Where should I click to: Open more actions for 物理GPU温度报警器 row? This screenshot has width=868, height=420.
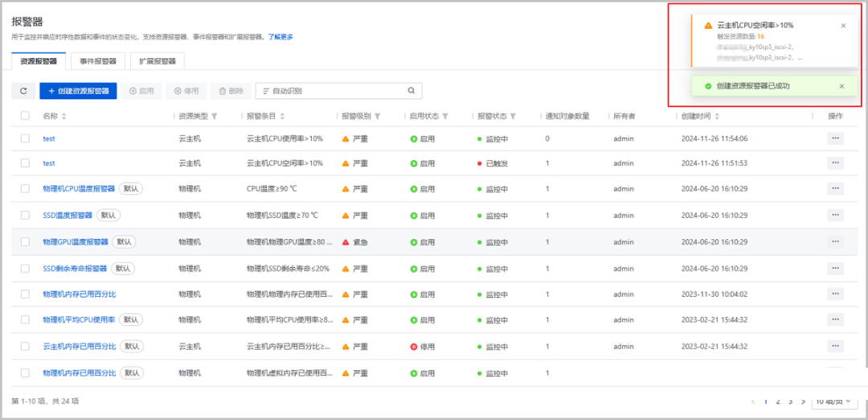(x=835, y=241)
